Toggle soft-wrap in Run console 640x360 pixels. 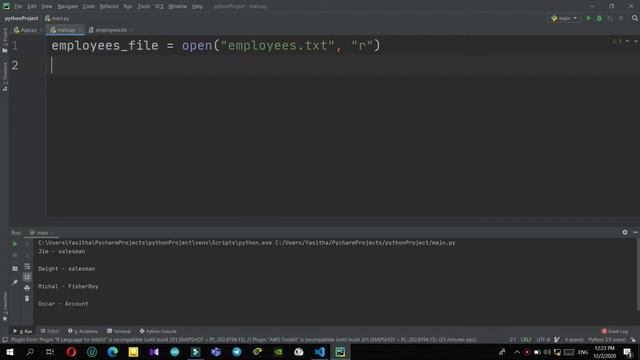click(27, 267)
